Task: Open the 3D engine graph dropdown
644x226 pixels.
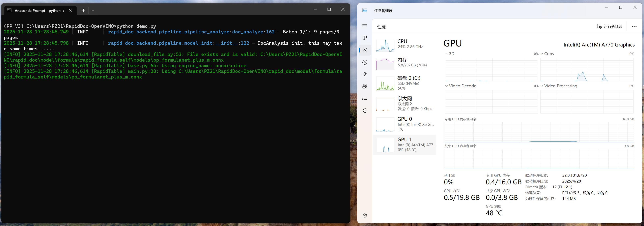Action: (x=447, y=54)
